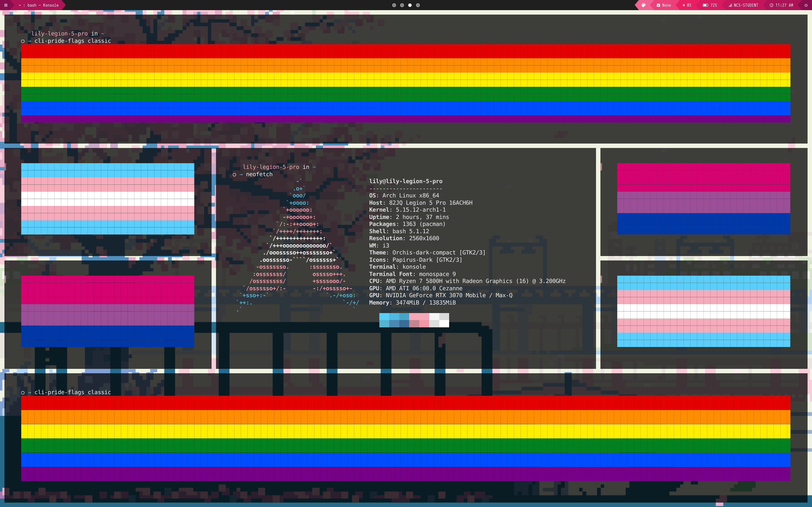Select the filled active workspace dot

pos(410,5)
